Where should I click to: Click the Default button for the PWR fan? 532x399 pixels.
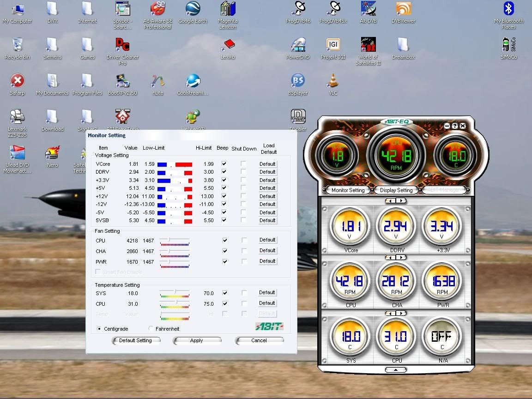268,261
